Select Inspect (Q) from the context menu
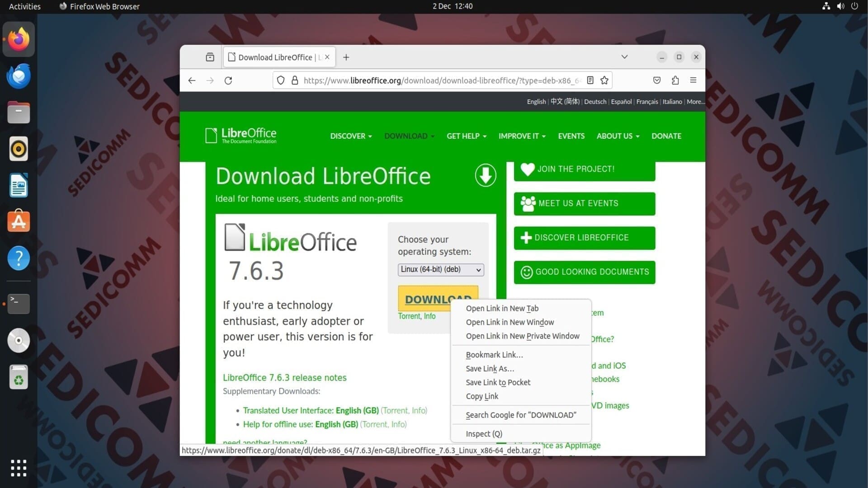This screenshot has width=868, height=488. tap(521, 434)
